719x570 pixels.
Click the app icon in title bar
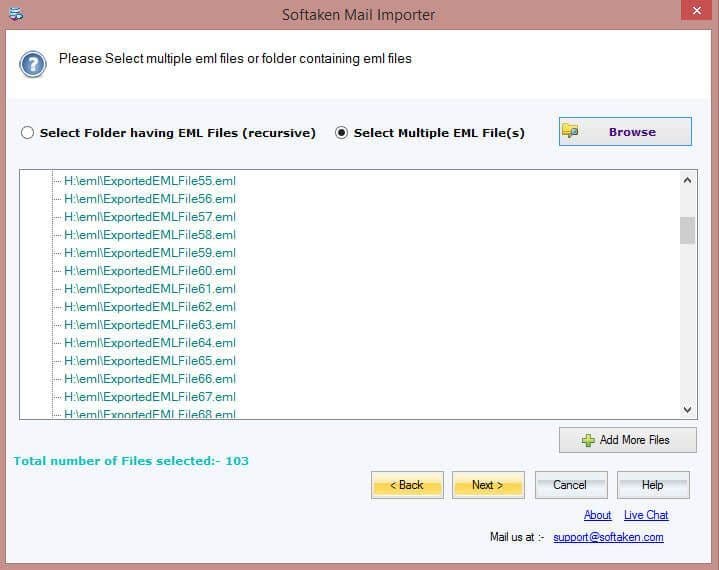click(x=16, y=14)
